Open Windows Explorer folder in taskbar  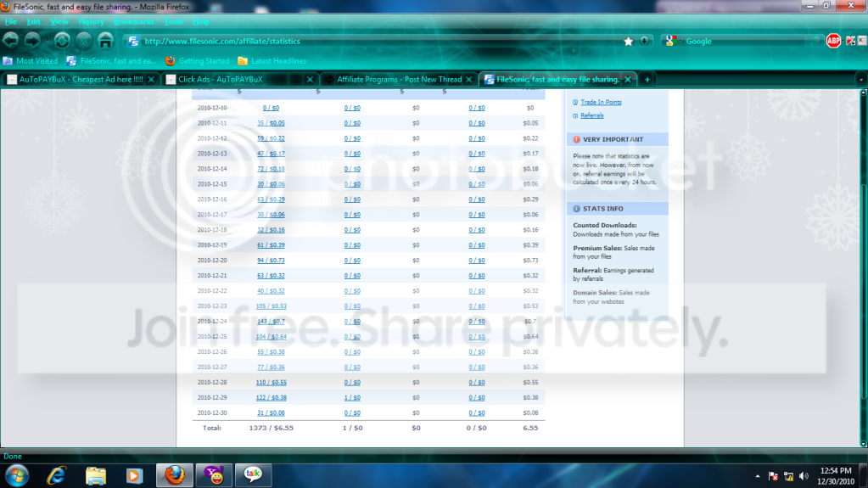click(x=96, y=475)
